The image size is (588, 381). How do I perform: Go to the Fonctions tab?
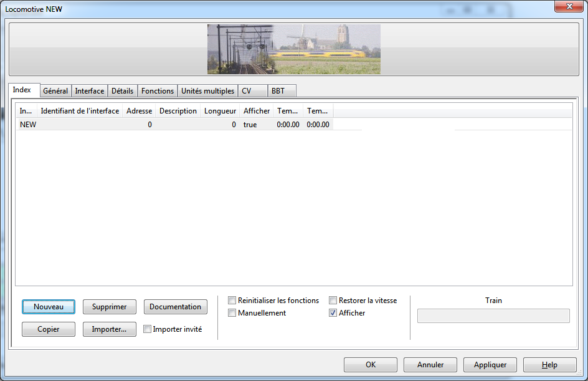[158, 91]
